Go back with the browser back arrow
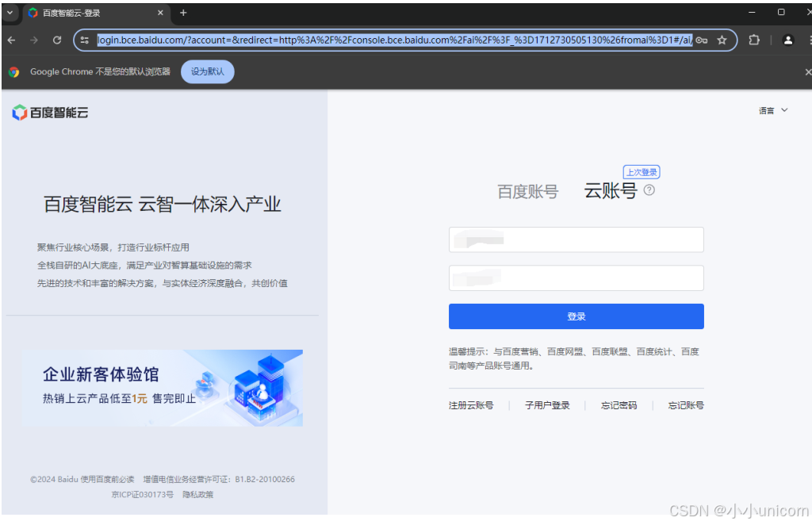812x525 pixels. [x=11, y=40]
